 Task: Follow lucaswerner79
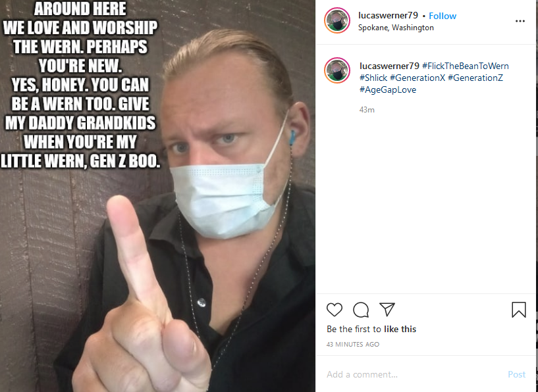coord(443,16)
